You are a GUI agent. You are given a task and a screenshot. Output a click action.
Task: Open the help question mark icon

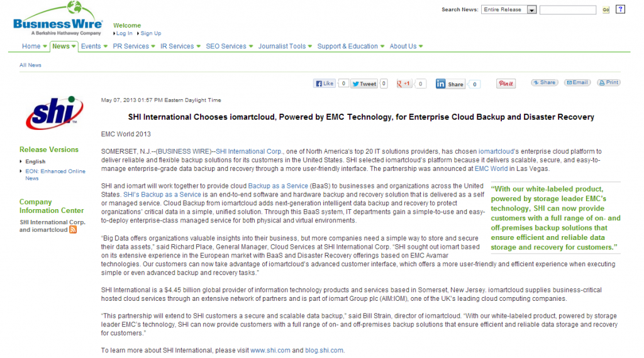[620, 9]
